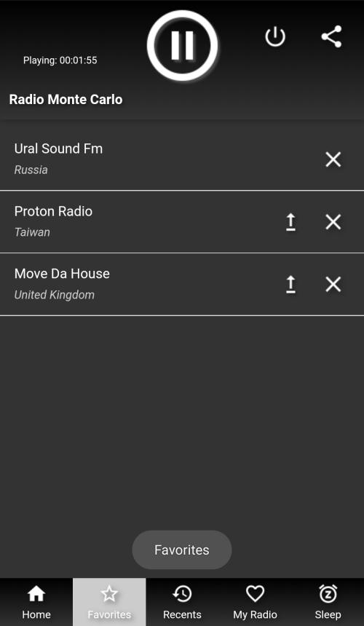Tap the Radio Monte Carlo title
The width and height of the screenshot is (364, 626).
pos(66,100)
